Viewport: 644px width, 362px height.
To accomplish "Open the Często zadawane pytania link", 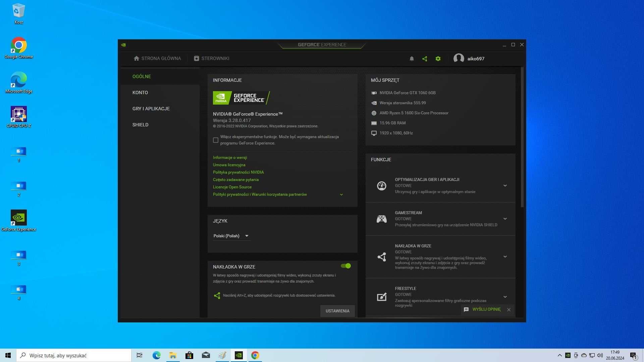I will [x=236, y=180].
